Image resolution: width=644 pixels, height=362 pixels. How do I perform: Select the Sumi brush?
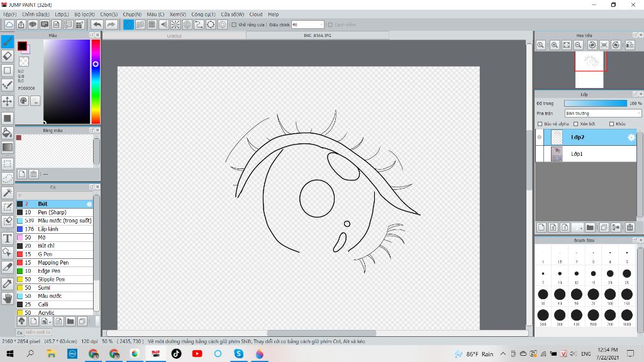click(55, 288)
